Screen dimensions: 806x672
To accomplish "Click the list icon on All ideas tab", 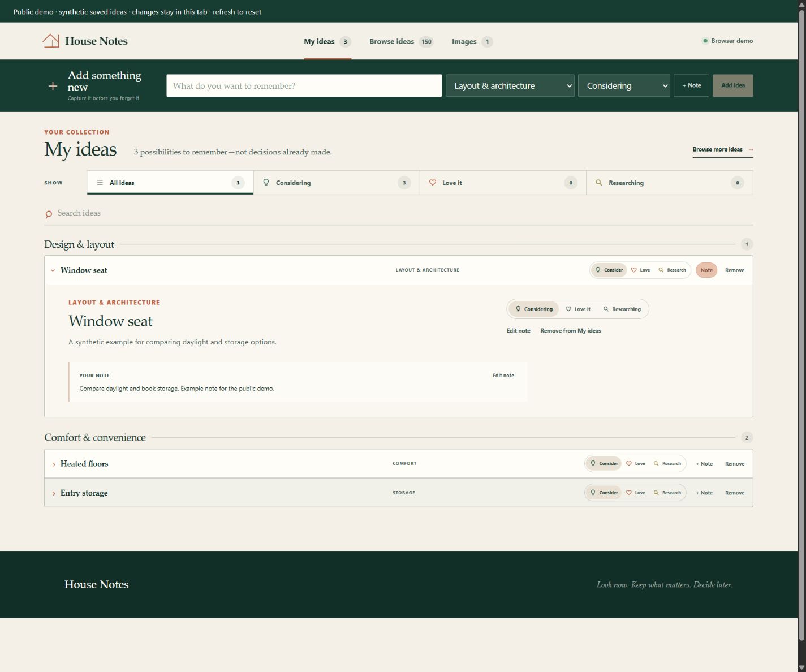I will click(x=100, y=183).
